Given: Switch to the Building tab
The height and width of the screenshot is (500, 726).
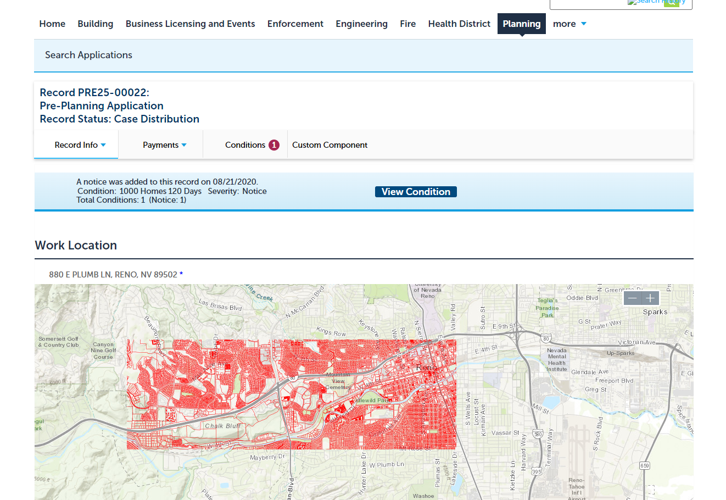Looking at the screenshot, I should pyautogui.click(x=95, y=24).
